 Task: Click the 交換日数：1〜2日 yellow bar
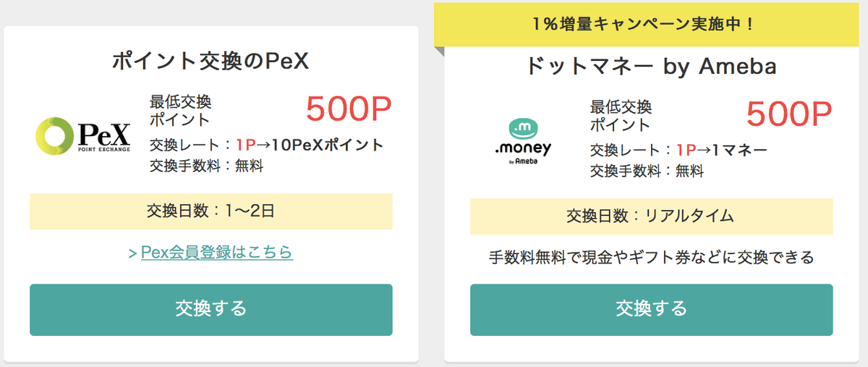coord(211,211)
